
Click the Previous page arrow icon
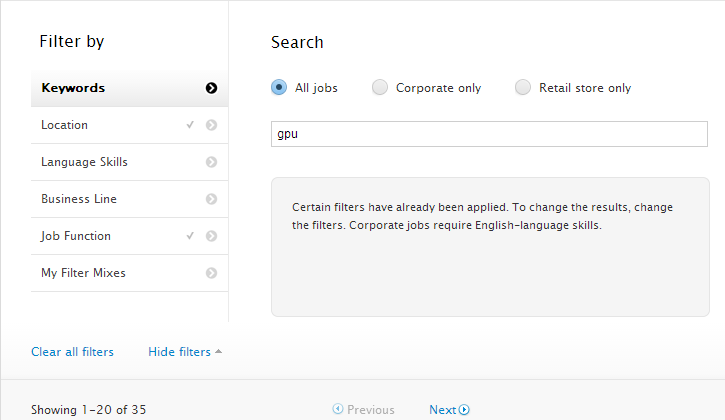(x=338, y=410)
